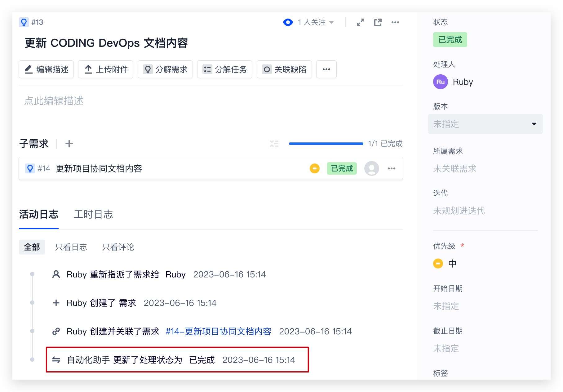Click the 已完成 status badge in sidebar

coord(450,40)
